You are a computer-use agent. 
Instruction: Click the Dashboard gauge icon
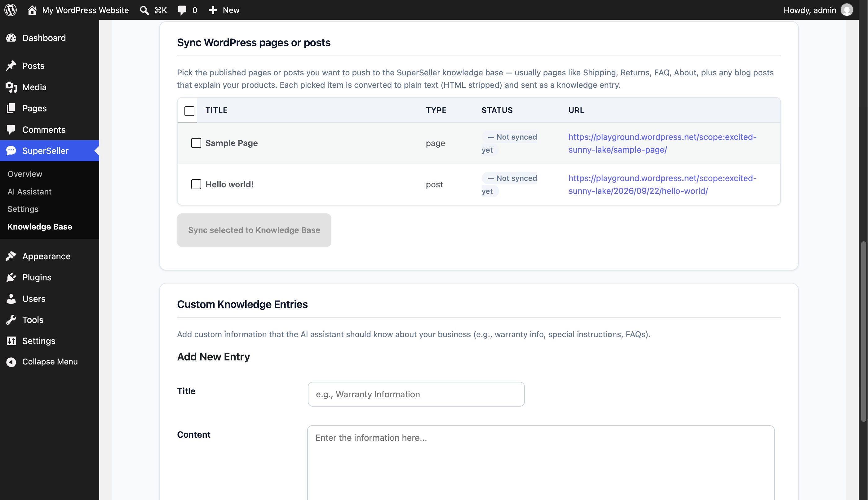tap(11, 38)
